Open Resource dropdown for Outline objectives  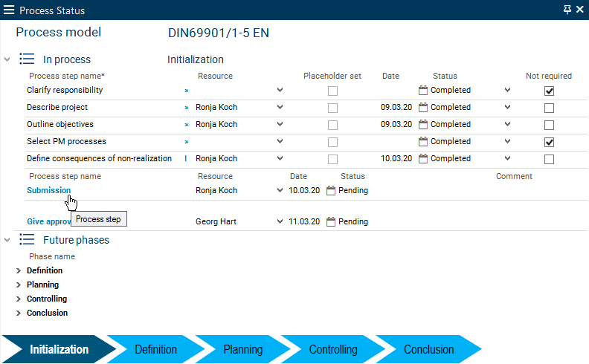coord(280,124)
